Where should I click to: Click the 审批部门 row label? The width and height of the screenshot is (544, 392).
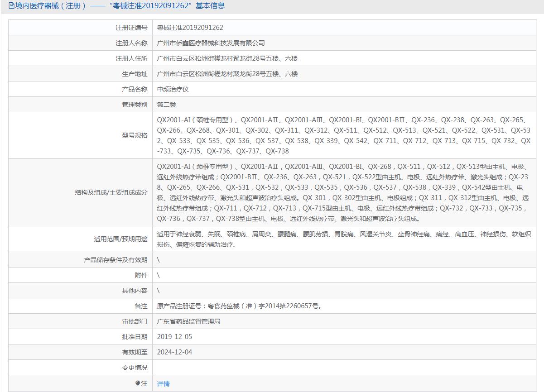(135, 321)
